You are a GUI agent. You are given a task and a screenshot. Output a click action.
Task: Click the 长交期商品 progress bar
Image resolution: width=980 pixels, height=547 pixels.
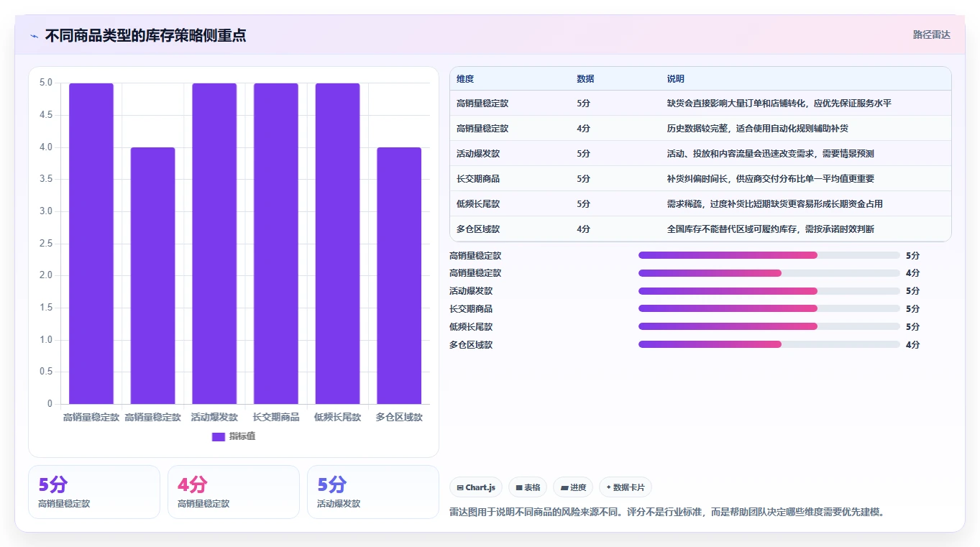769,308
